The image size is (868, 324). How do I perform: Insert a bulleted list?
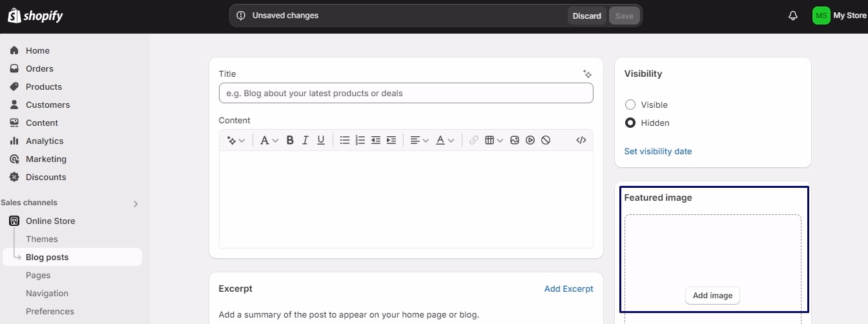click(x=345, y=140)
